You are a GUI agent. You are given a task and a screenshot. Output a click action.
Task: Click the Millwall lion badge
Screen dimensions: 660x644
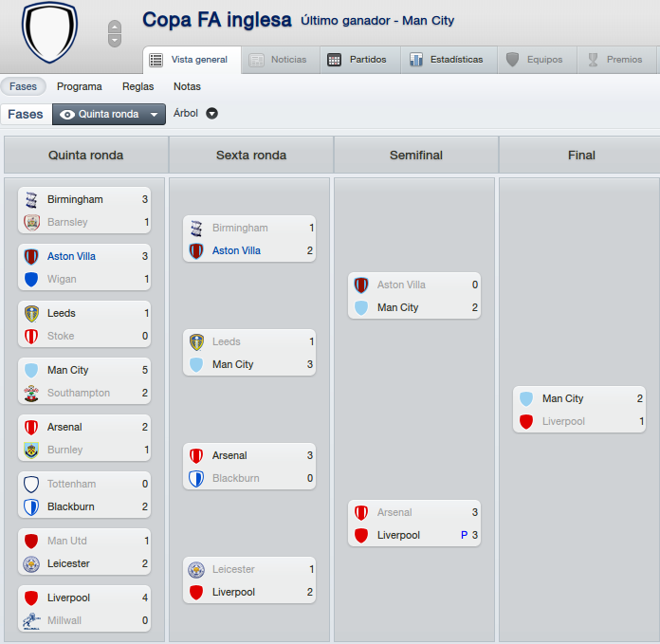point(31,621)
